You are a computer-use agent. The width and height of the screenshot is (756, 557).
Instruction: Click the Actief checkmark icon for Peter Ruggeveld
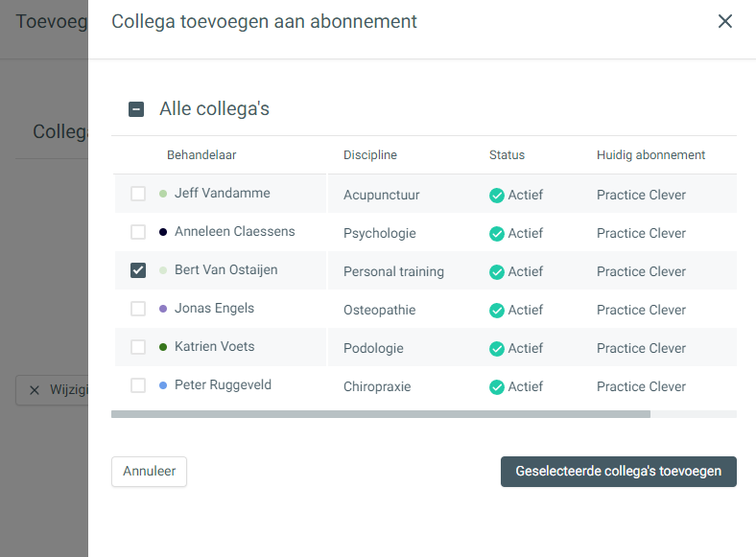click(x=497, y=387)
